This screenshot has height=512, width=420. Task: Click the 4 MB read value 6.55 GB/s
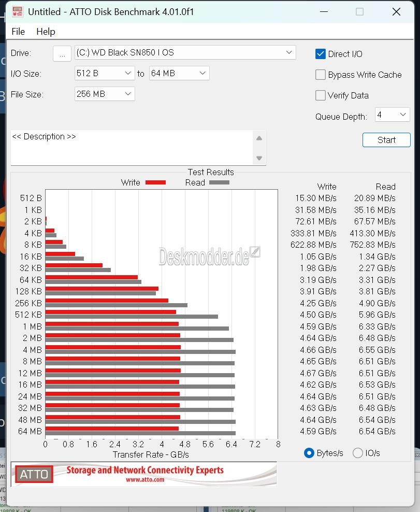tap(377, 350)
